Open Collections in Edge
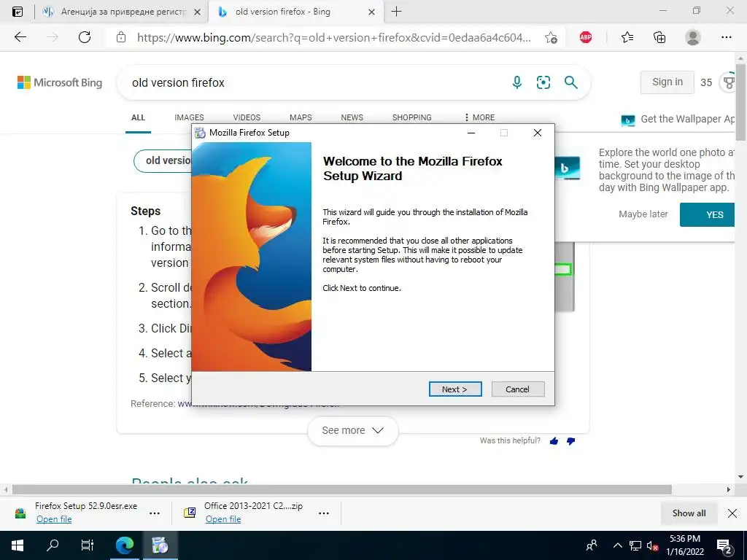Viewport: 747px width, 560px height. (659, 37)
